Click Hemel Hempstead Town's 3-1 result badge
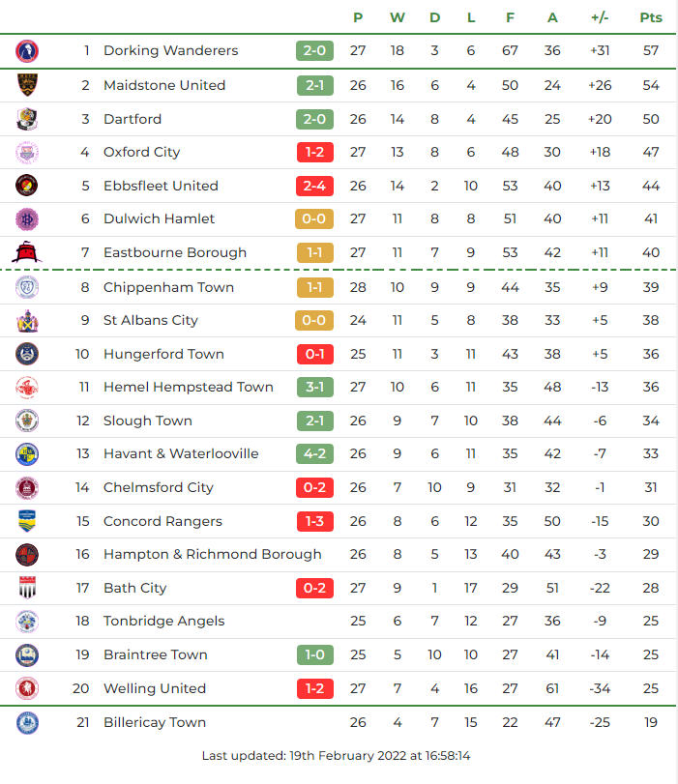The image size is (678, 784). 314,387
